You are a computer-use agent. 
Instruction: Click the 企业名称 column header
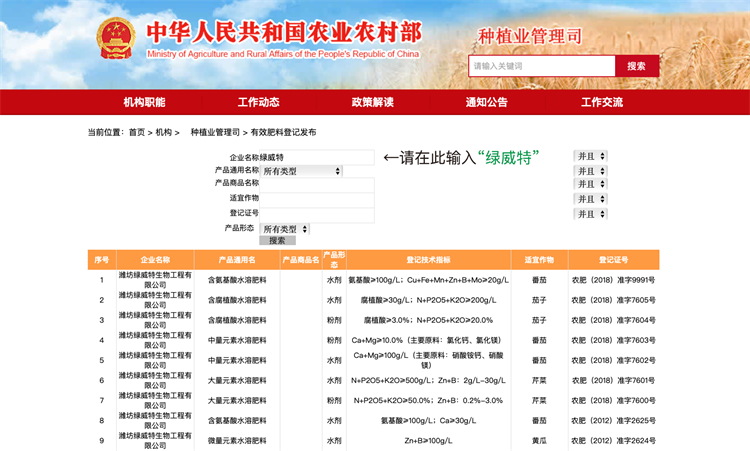[155, 260]
